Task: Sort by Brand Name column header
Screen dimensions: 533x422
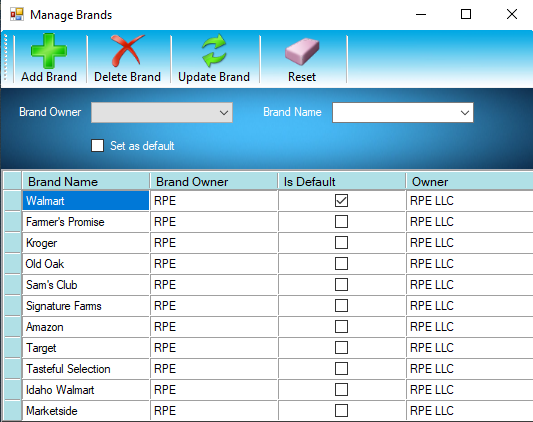Action: click(86, 182)
